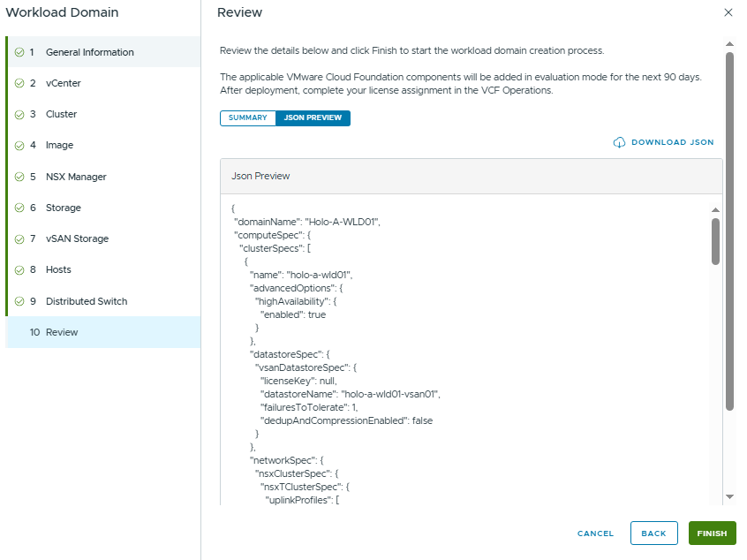Download the JSON file
This screenshot has width=747, height=560.
(672, 142)
